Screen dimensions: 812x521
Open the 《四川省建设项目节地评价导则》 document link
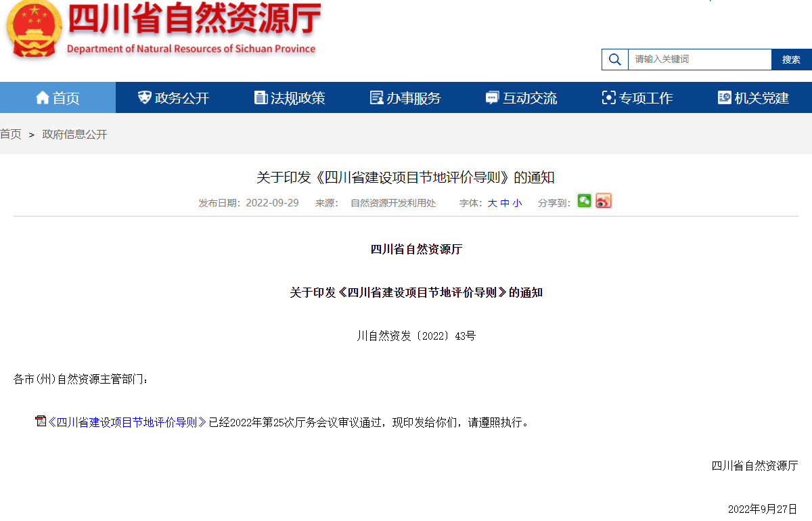(127, 422)
